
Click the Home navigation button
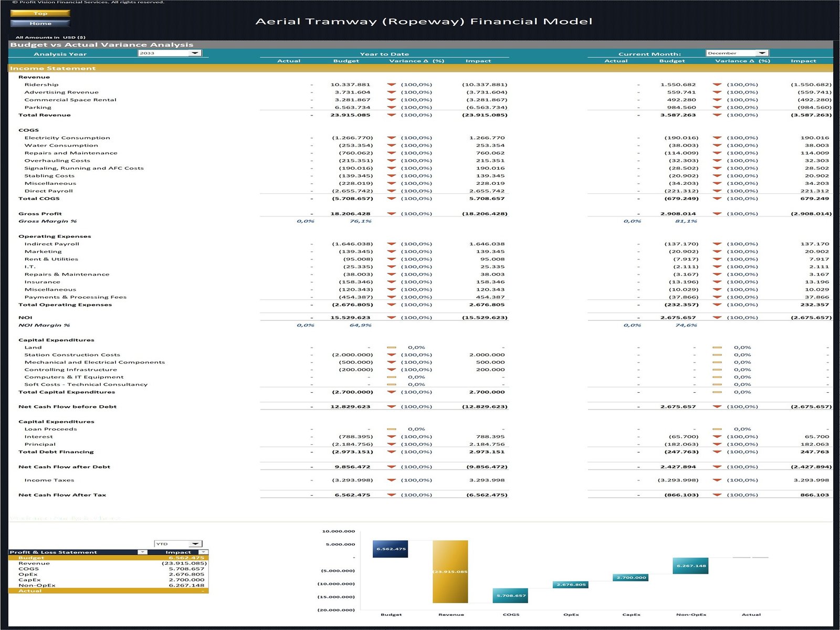(40, 23)
